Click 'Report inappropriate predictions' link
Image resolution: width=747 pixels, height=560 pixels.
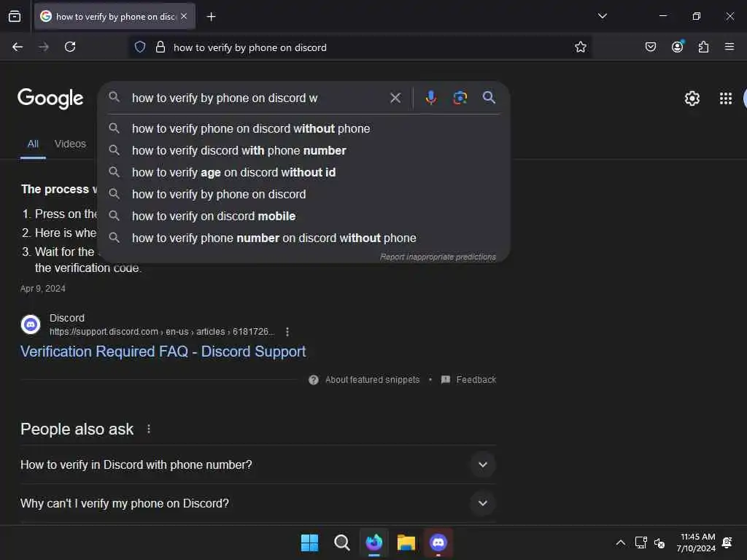[x=438, y=257]
